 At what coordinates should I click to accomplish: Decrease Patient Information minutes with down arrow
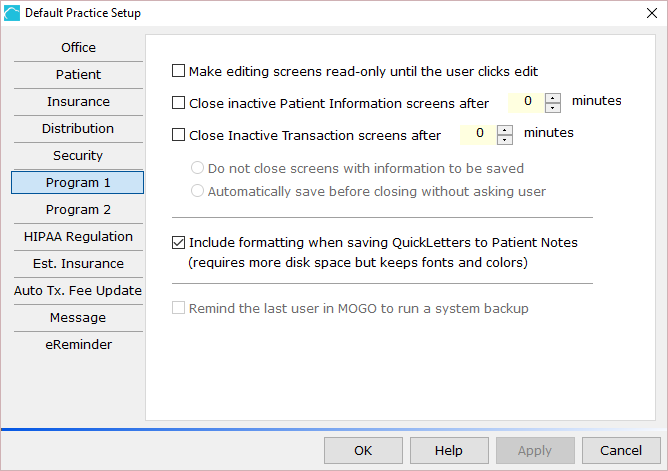553,108
